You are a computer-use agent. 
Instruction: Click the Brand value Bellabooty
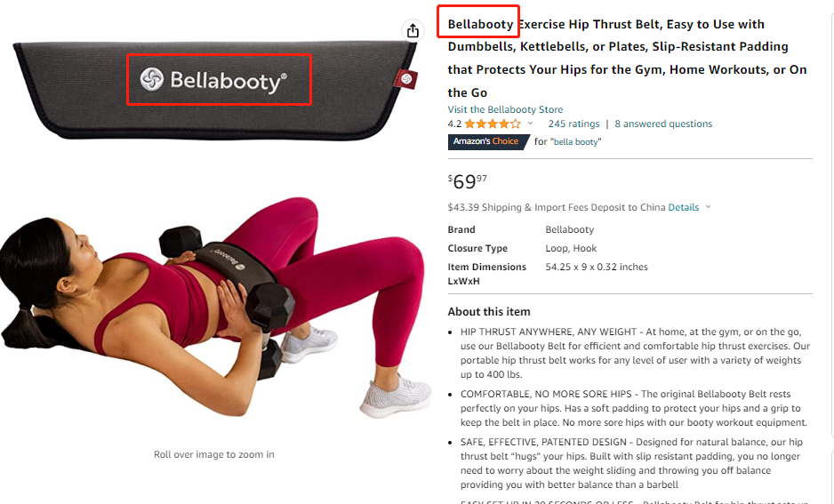point(569,229)
